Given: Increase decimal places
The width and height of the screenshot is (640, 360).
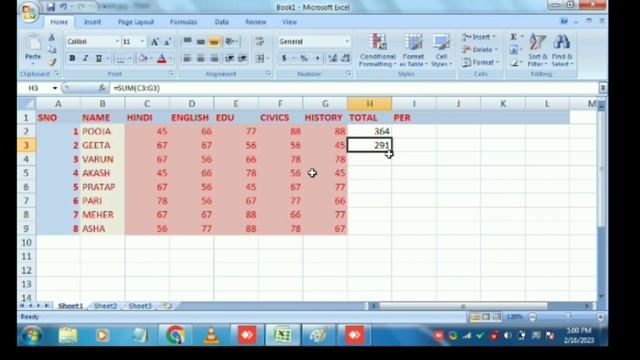Looking at the screenshot, I should point(333,58).
